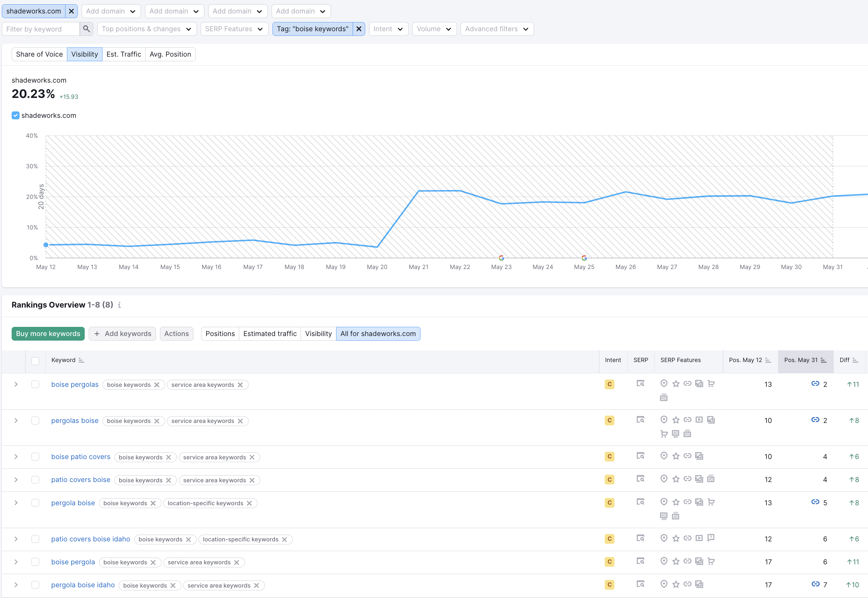The image size is (868, 598).
Task: Expand the boise patio covers row
Action: pyautogui.click(x=16, y=457)
